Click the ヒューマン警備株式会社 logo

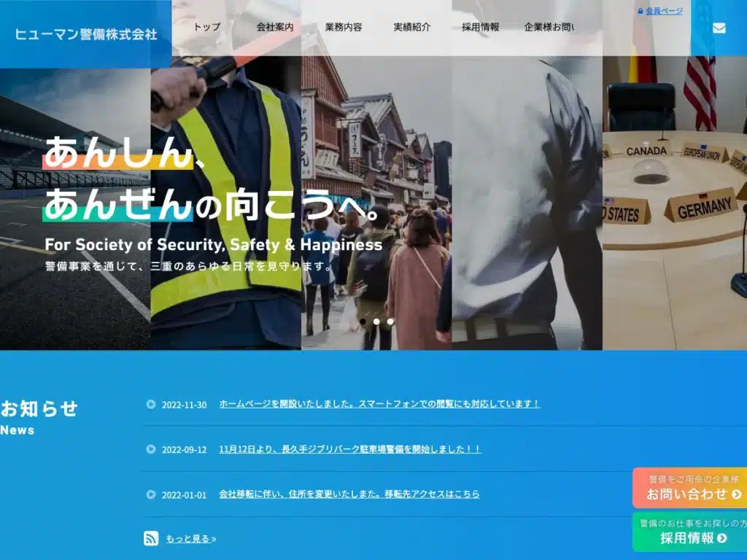(x=86, y=34)
